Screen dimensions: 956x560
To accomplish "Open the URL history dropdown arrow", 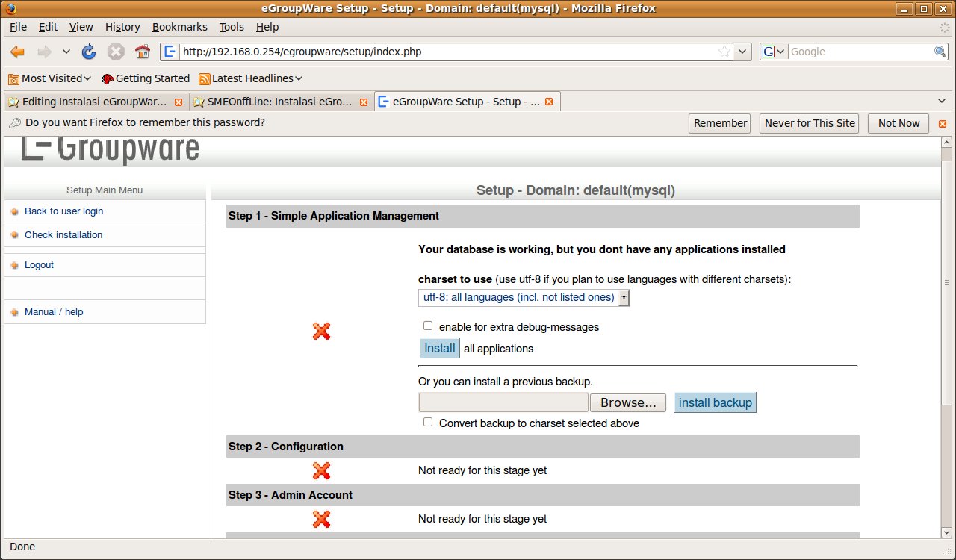I will coord(742,52).
